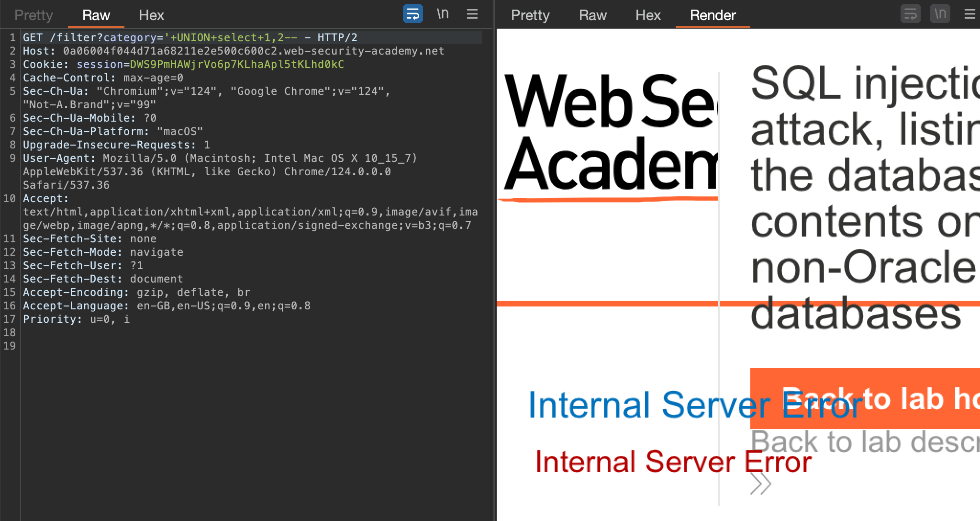Open response Pretty tab
The height and width of the screenshot is (521, 980).
click(530, 15)
